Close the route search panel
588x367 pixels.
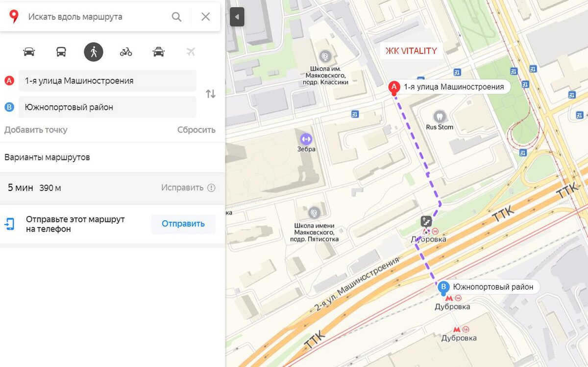pyautogui.click(x=206, y=17)
